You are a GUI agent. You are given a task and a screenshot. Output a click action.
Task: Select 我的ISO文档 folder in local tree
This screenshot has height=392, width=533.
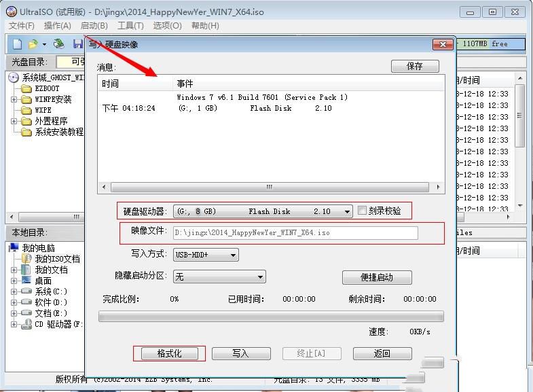(x=26, y=259)
